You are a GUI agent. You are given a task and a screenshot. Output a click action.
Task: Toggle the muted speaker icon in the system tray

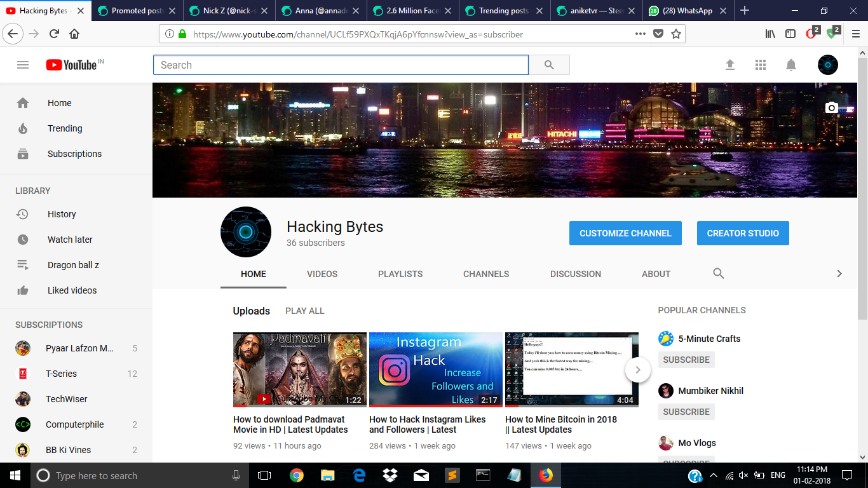743,475
